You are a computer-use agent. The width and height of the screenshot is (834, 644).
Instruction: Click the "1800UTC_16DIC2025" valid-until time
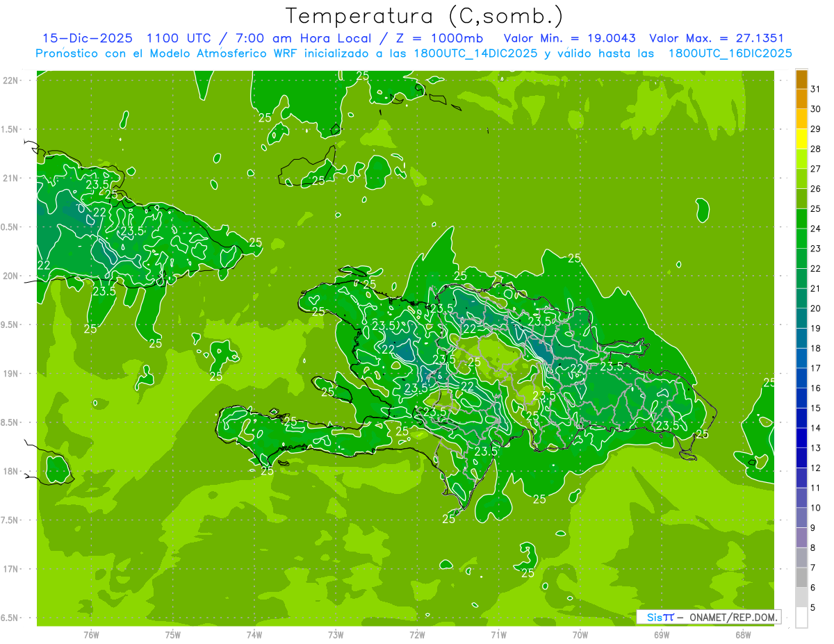pyautogui.click(x=730, y=53)
